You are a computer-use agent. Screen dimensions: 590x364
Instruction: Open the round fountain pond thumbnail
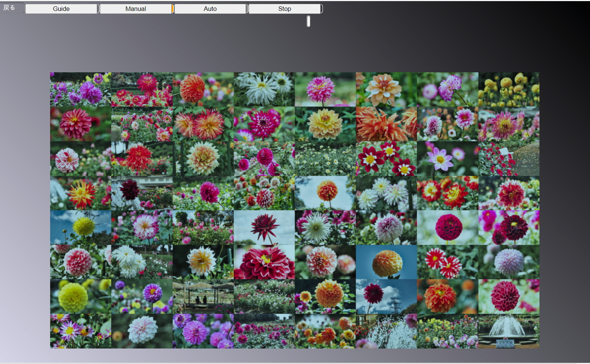(509, 331)
